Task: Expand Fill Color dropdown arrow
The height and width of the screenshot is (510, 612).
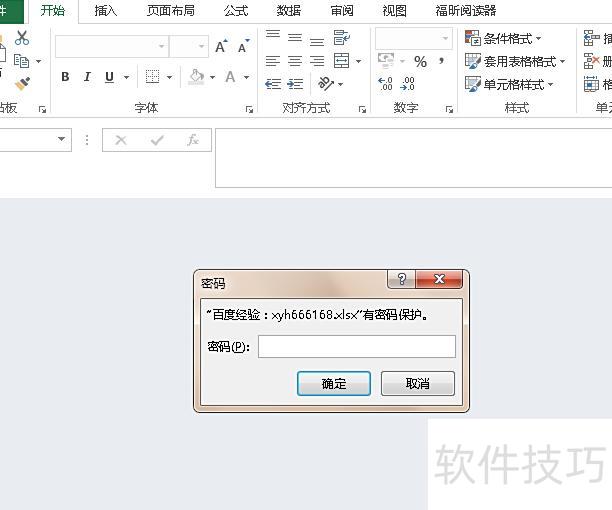Action: [x=212, y=77]
